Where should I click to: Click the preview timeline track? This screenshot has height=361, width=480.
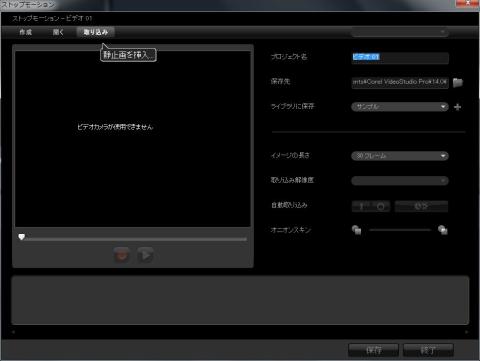pyautogui.click(x=136, y=239)
